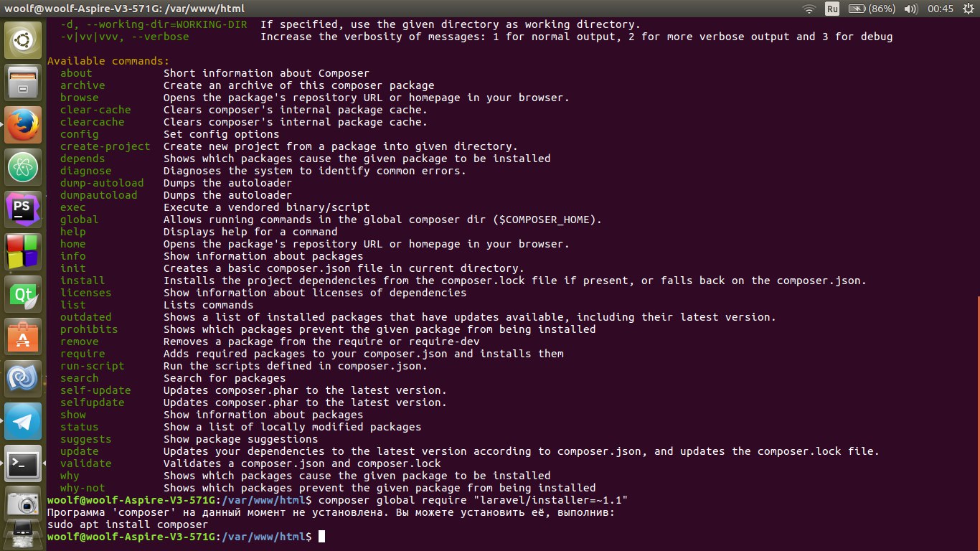The height and width of the screenshot is (551, 980).
Task: Launch PhpStorm from the launcher
Action: pos(23,210)
